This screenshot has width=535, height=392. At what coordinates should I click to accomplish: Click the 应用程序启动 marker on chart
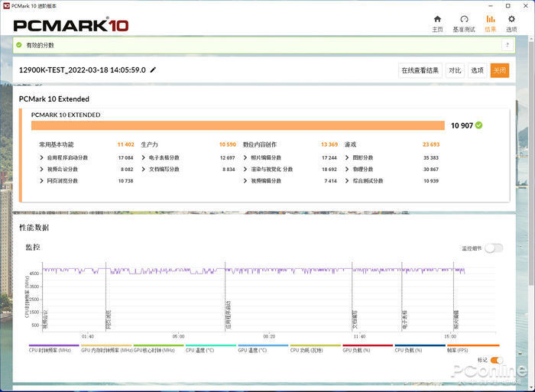click(x=228, y=313)
